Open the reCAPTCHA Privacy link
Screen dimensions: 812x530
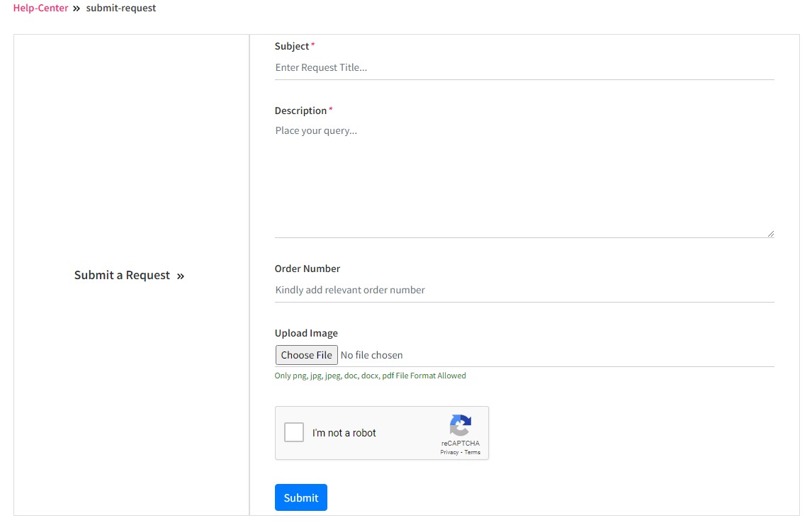click(x=449, y=452)
